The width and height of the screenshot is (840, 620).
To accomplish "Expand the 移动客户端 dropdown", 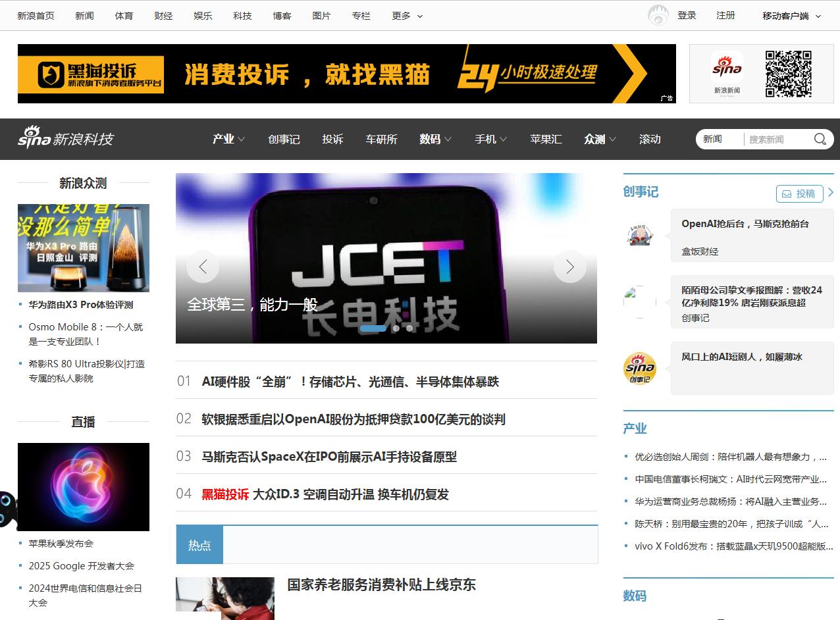I will click(792, 16).
